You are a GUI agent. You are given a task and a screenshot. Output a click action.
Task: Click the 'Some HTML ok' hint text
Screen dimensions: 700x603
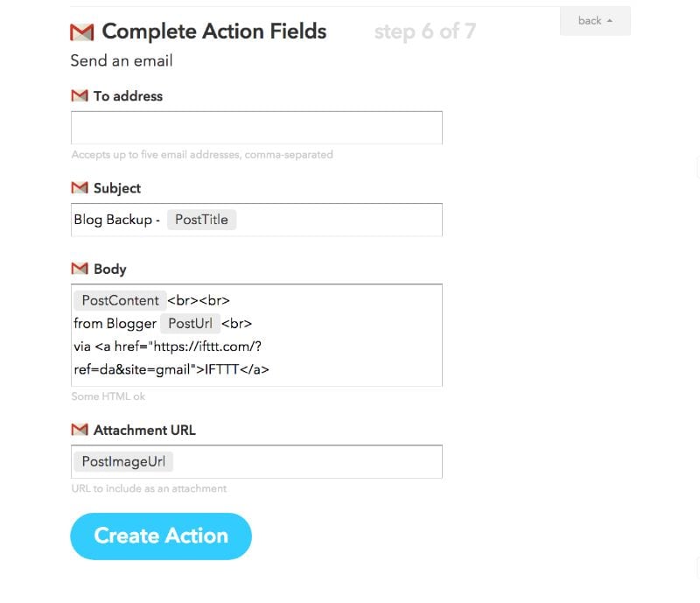point(108,396)
